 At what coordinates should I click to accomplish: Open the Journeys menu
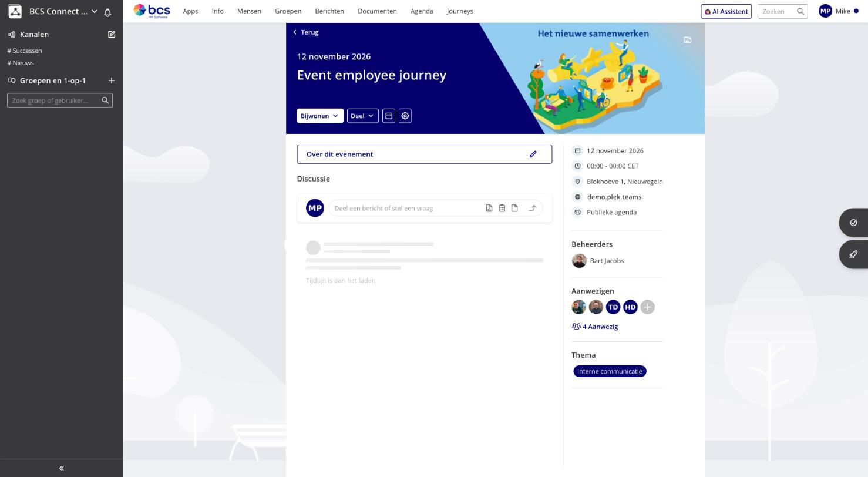tap(460, 11)
